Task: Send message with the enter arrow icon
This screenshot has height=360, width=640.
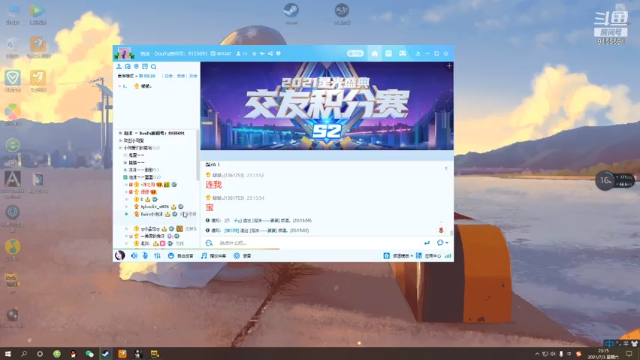Action: [427, 243]
